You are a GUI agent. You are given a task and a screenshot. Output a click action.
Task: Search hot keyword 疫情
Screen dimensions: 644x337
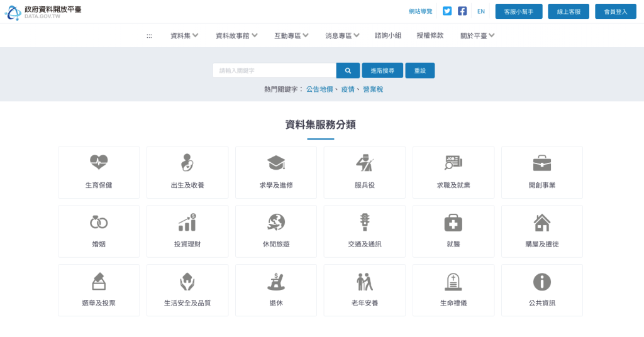tap(348, 89)
